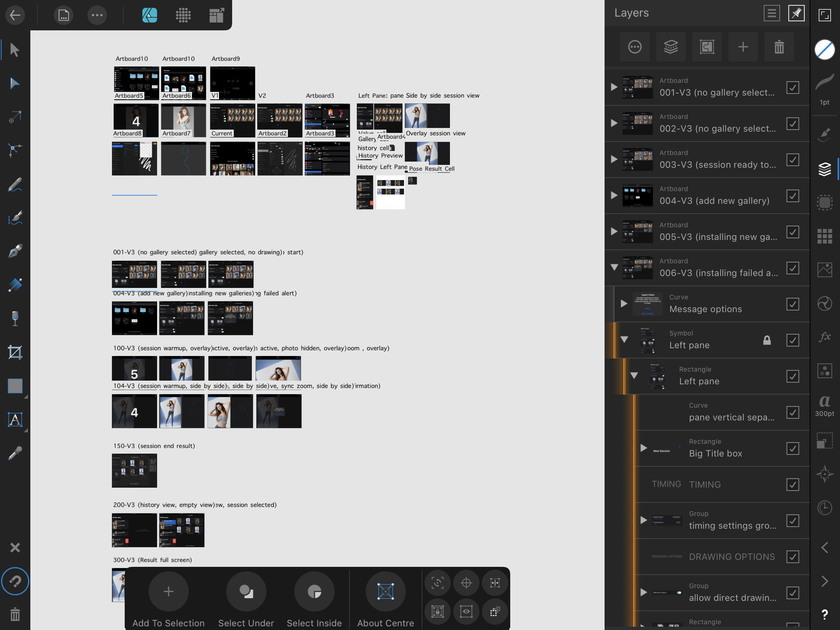Toggle visibility of Message options layer
The height and width of the screenshot is (630, 840).
pyautogui.click(x=792, y=304)
